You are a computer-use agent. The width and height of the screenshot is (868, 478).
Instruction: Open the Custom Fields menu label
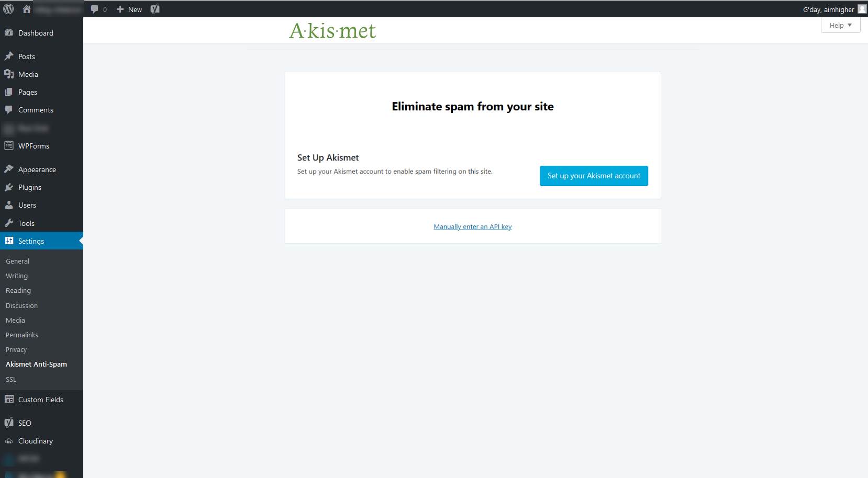41,400
